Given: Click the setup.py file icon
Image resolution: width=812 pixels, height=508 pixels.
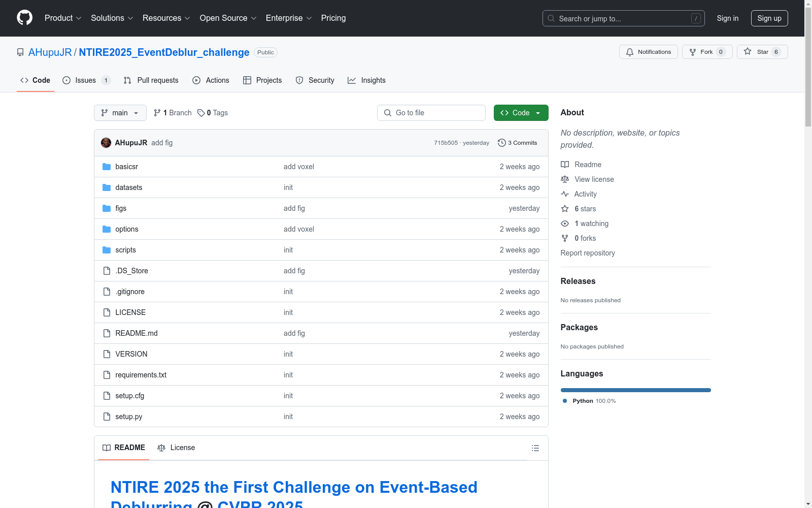Looking at the screenshot, I should pyautogui.click(x=107, y=417).
